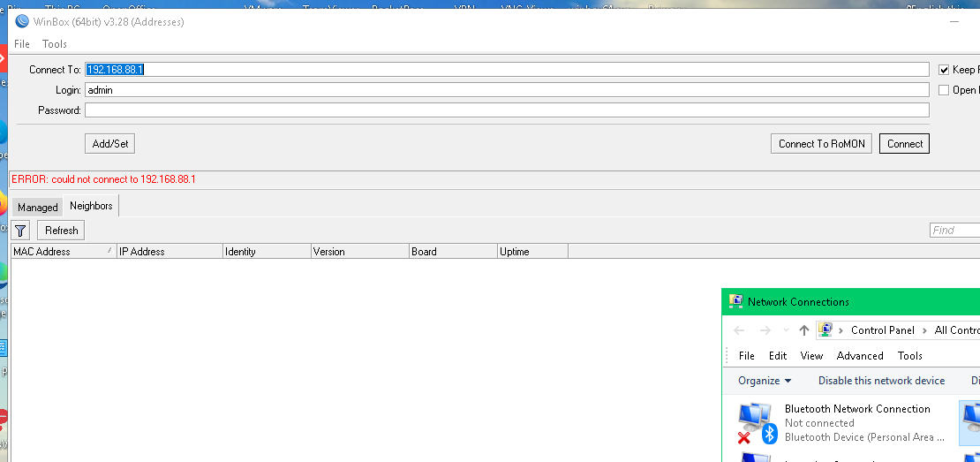
Task: Go back using Network Connections back arrow
Action: [x=739, y=330]
